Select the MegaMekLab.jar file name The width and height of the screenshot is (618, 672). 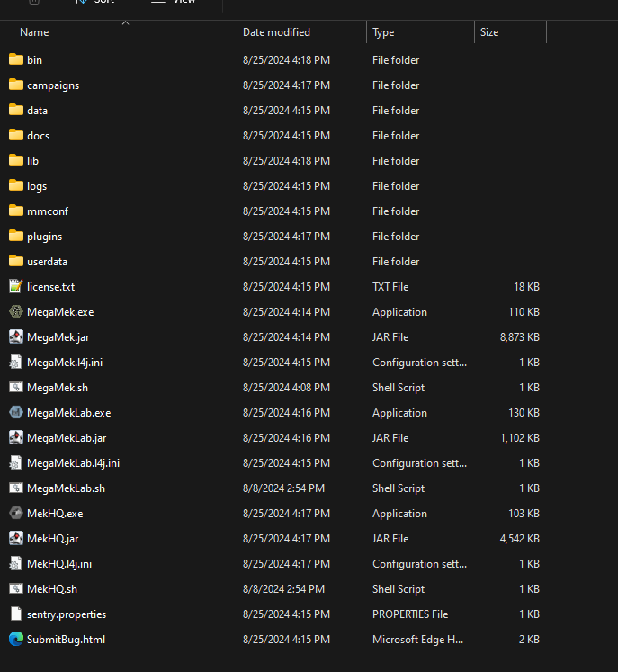pos(67,438)
